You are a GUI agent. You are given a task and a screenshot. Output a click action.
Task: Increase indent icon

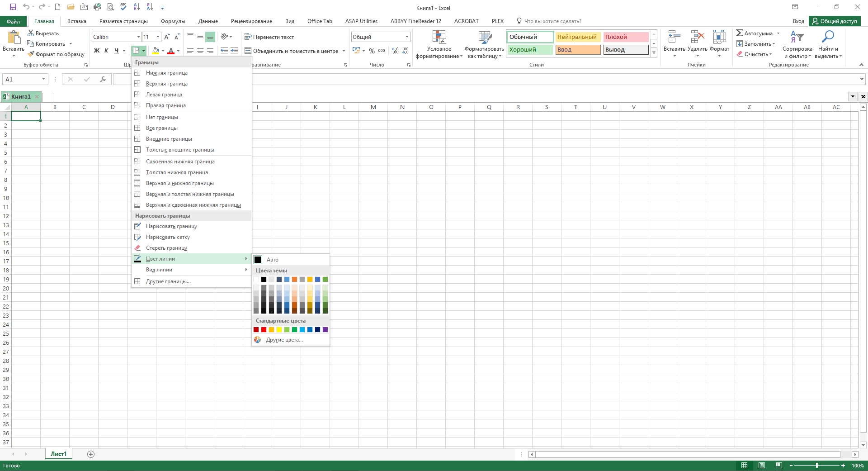point(234,51)
